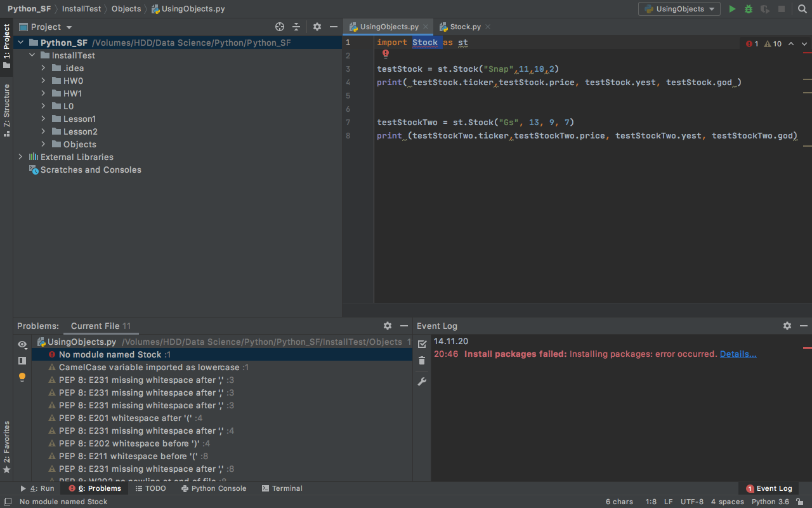Open Search Everywhere magnifier
Viewport: 812px width, 508px height.
(802, 9)
